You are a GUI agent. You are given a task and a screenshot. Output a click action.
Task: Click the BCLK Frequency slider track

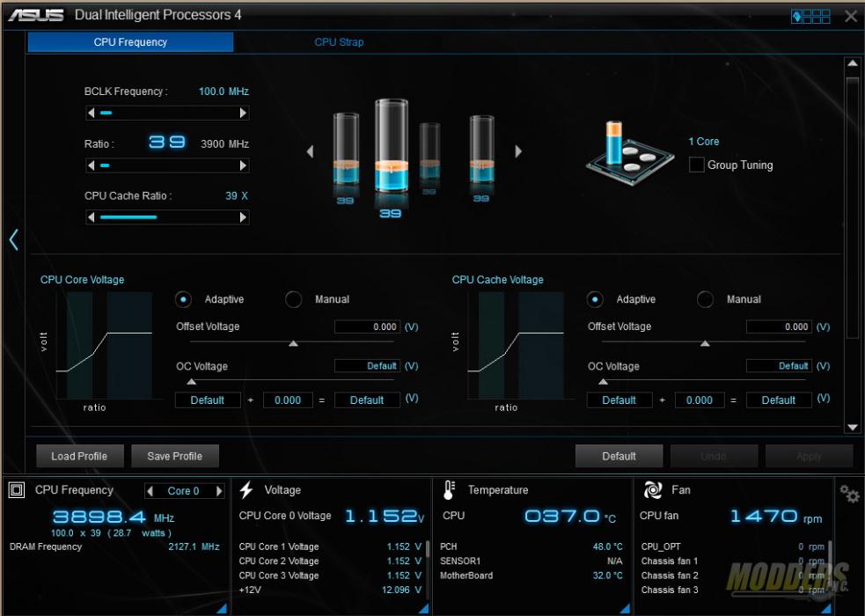tap(167, 113)
